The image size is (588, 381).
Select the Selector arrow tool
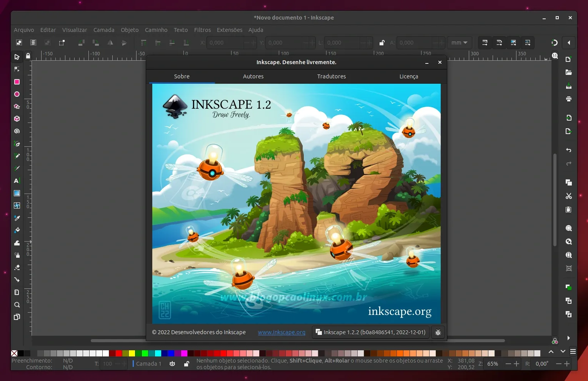[x=17, y=57]
